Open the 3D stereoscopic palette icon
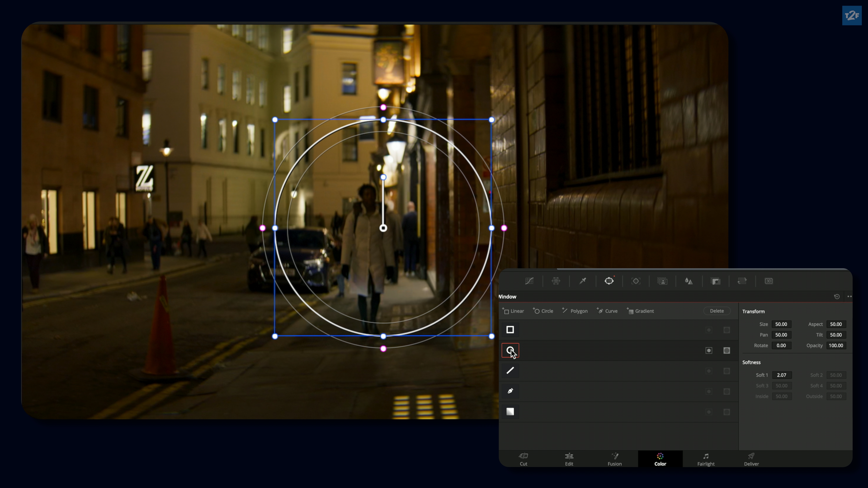The height and width of the screenshot is (488, 868). click(769, 281)
